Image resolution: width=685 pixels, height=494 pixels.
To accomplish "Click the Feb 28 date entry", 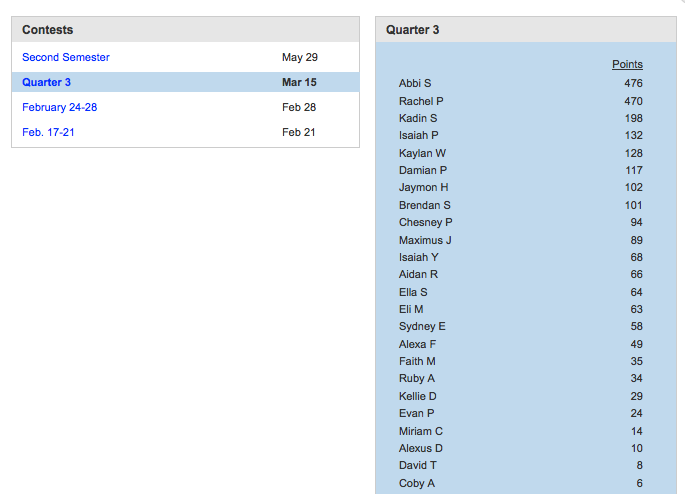I will click(299, 107).
